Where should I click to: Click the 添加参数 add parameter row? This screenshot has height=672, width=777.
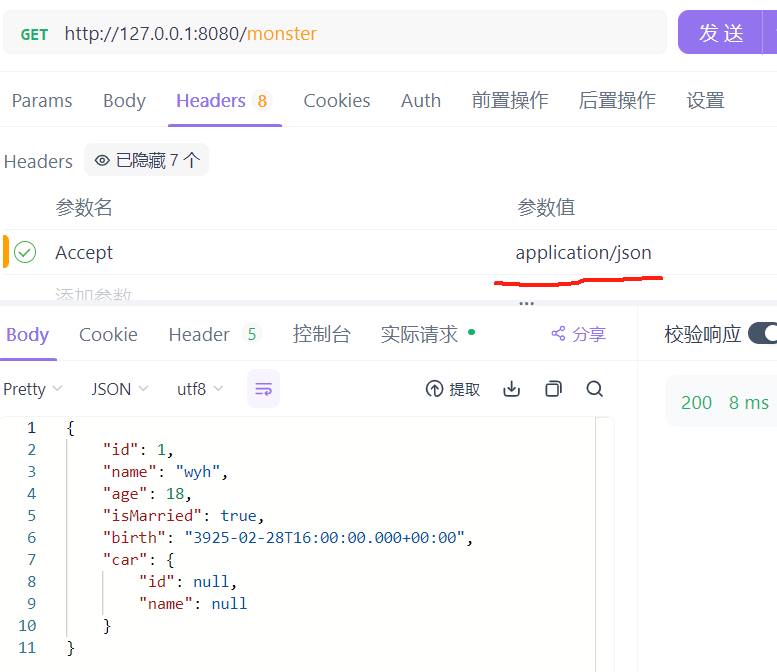(93, 294)
